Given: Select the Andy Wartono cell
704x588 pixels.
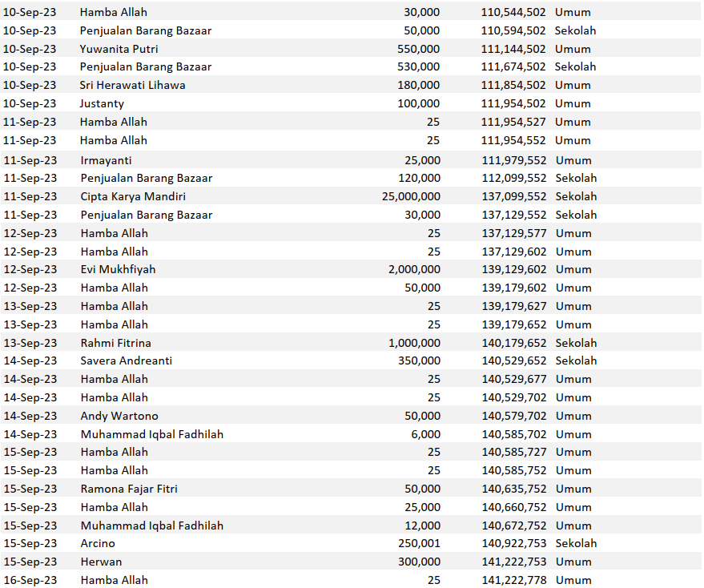Looking at the screenshot, I should click(119, 416).
